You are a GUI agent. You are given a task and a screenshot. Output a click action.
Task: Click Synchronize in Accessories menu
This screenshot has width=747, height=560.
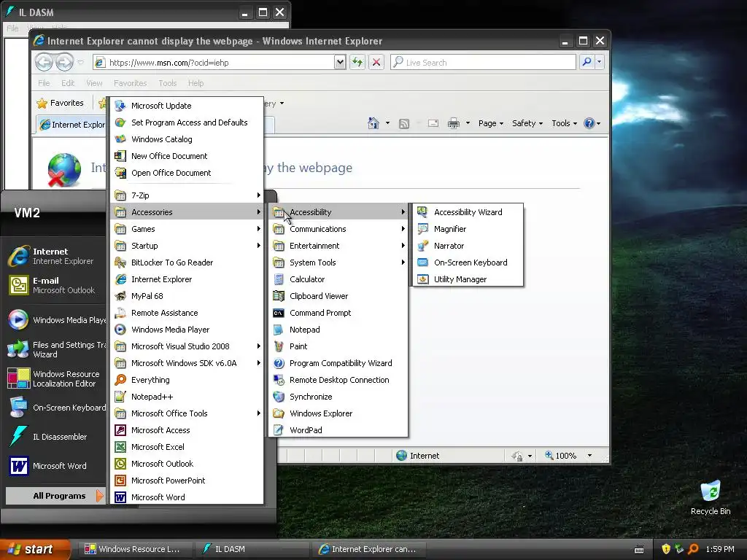pyautogui.click(x=338, y=397)
